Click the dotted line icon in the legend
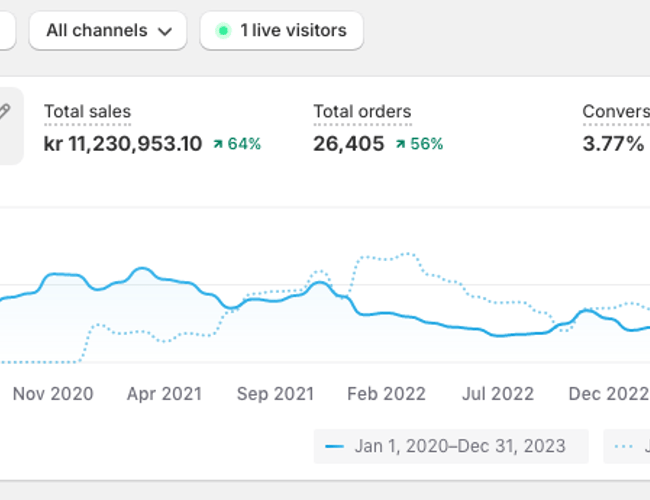This screenshot has width=650, height=500. [x=626, y=446]
